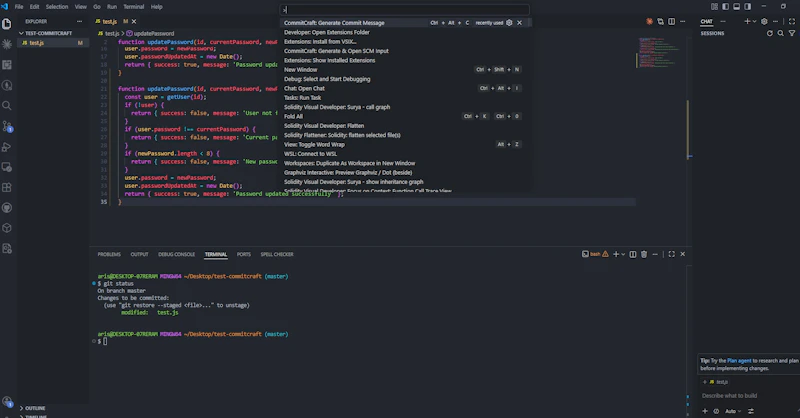Click chat tools configure icon
The image size is (800, 418).
point(751,411)
